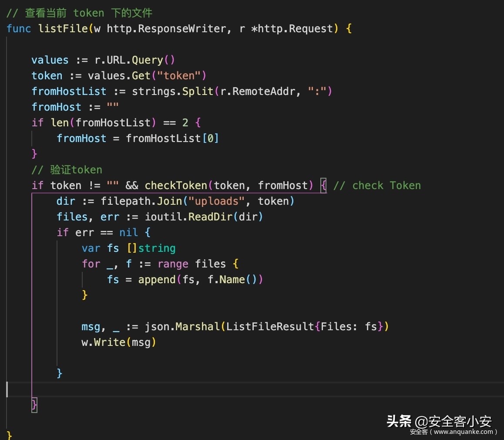The image size is (504, 440).
Task: Click 'values.Get("token")' call
Action: click(x=147, y=76)
